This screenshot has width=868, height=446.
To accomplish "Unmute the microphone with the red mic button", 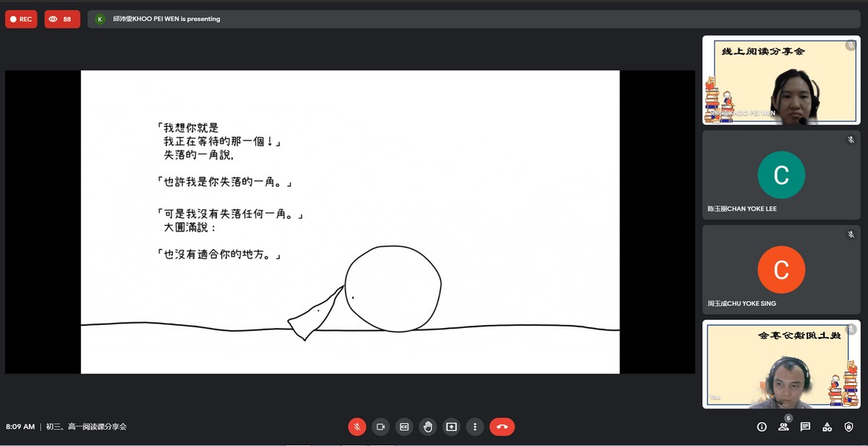I will pos(357,426).
